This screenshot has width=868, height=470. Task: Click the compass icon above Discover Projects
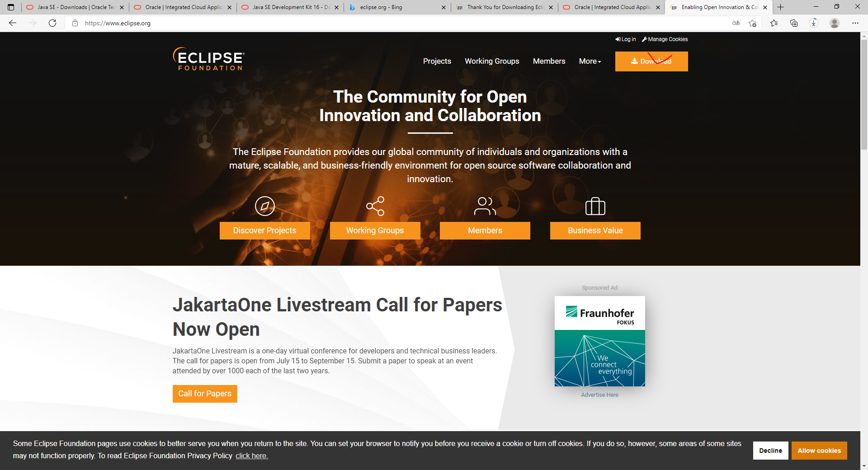265,206
